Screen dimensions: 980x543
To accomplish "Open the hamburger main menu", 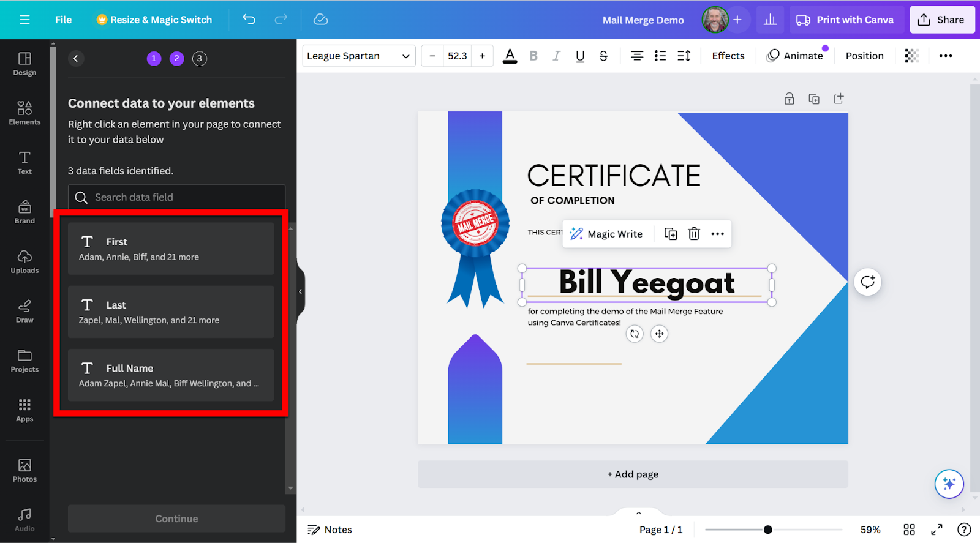I will (24, 20).
